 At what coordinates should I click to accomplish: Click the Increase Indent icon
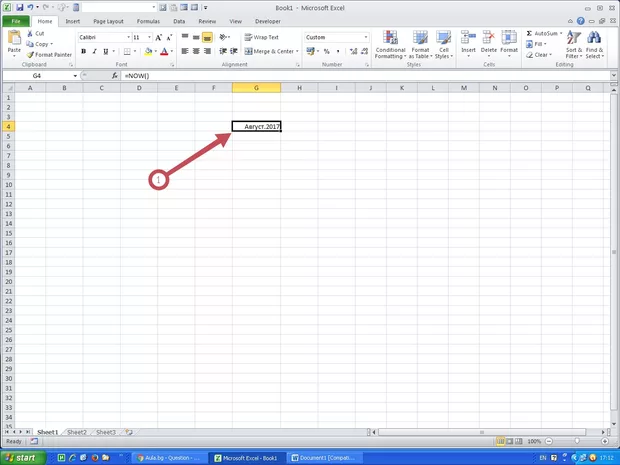[234, 51]
